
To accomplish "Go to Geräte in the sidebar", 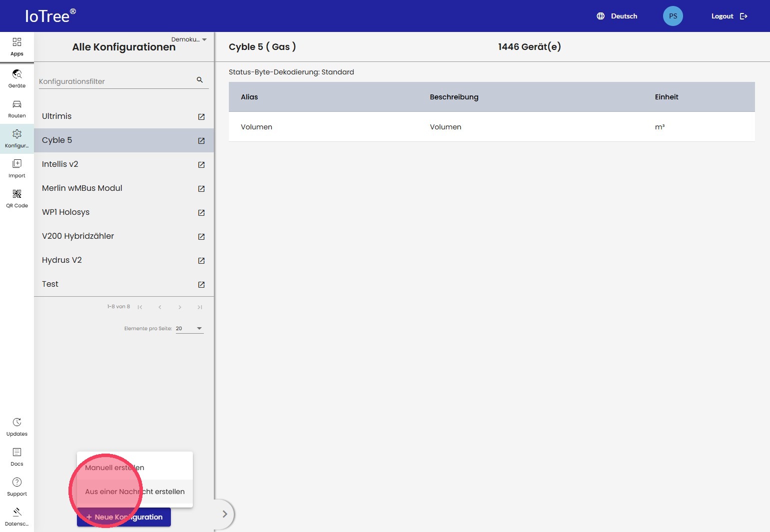I will coord(17,78).
